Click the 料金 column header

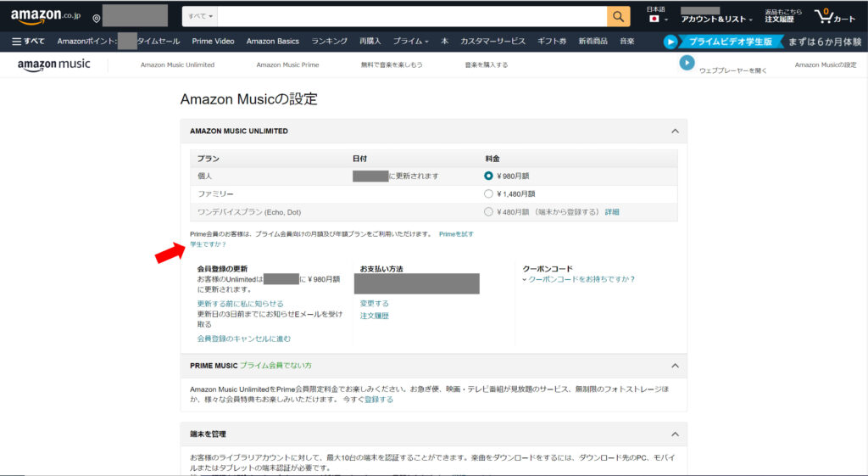point(492,159)
